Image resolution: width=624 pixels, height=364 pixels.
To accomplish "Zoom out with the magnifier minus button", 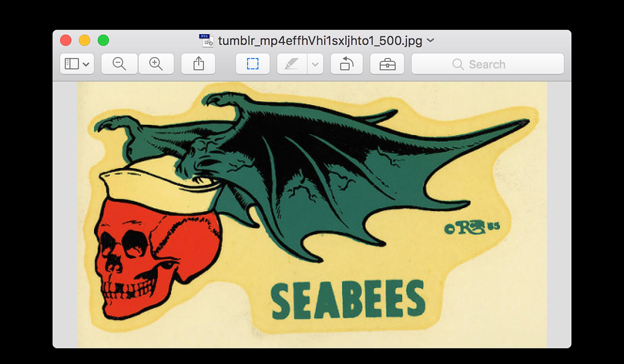I will [x=119, y=64].
